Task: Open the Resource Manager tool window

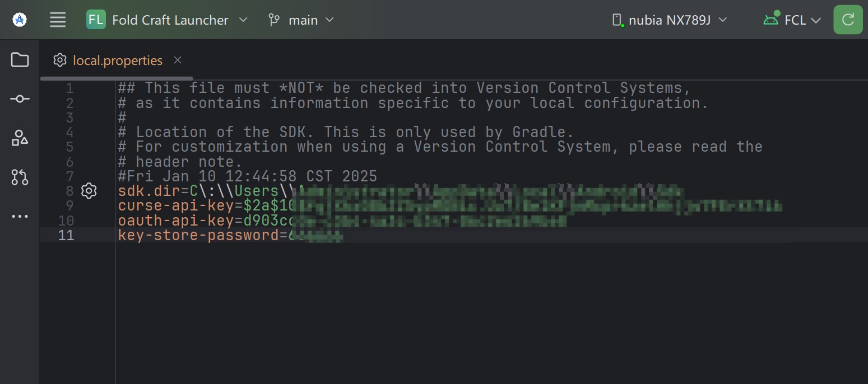Action: point(20,138)
